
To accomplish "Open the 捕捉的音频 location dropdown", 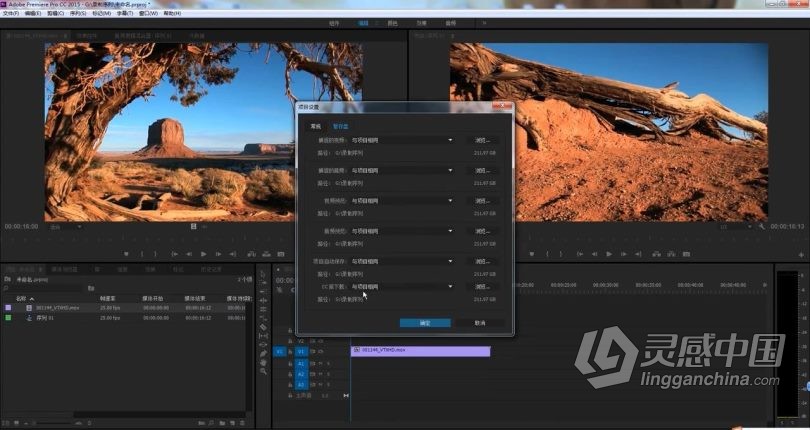I will point(402,170).
